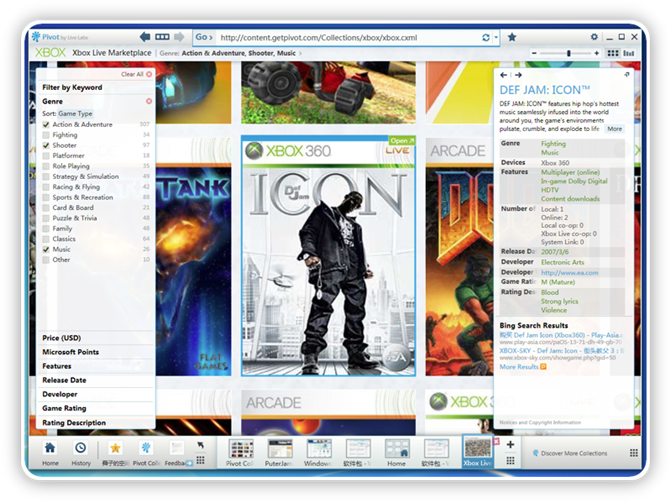Click the Genre filter clear icon
Screen dimensions: 670x502
click(149, 101)
